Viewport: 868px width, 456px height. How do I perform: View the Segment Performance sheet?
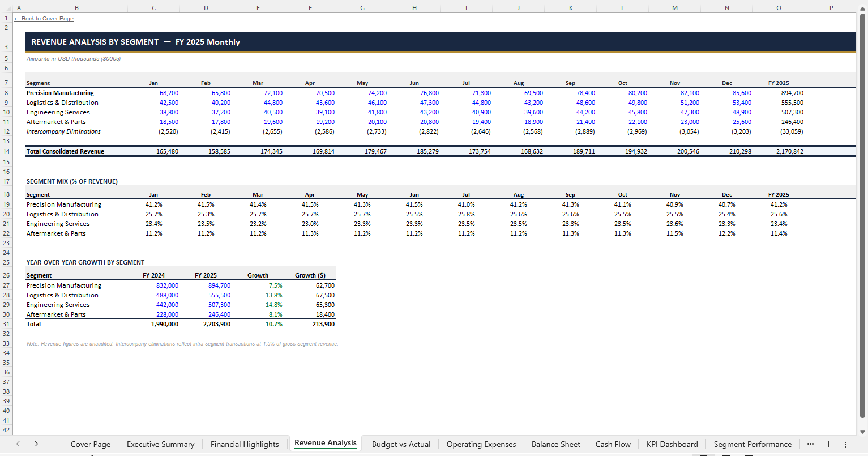(752, 444)
